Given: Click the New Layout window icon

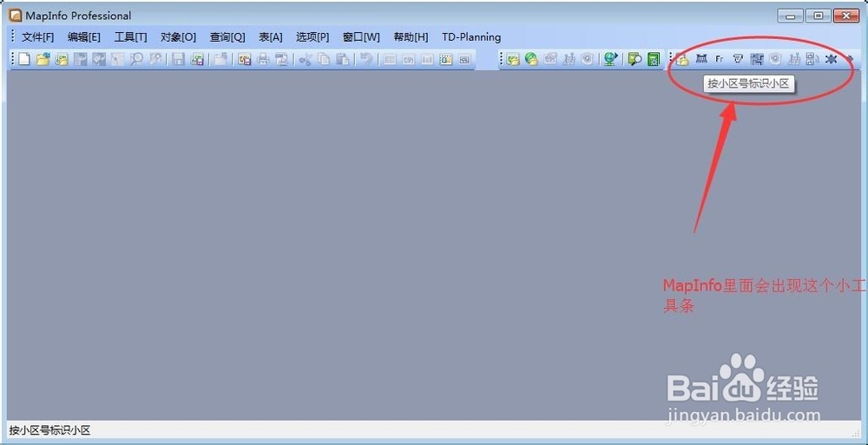Looking at the screenshot, I should (445, 60).
